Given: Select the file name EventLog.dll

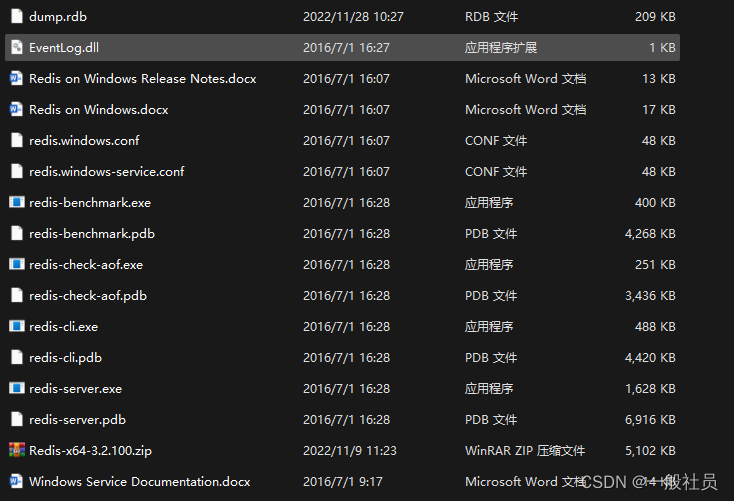Looking at the screenshot, I should (x=64, y=48).
